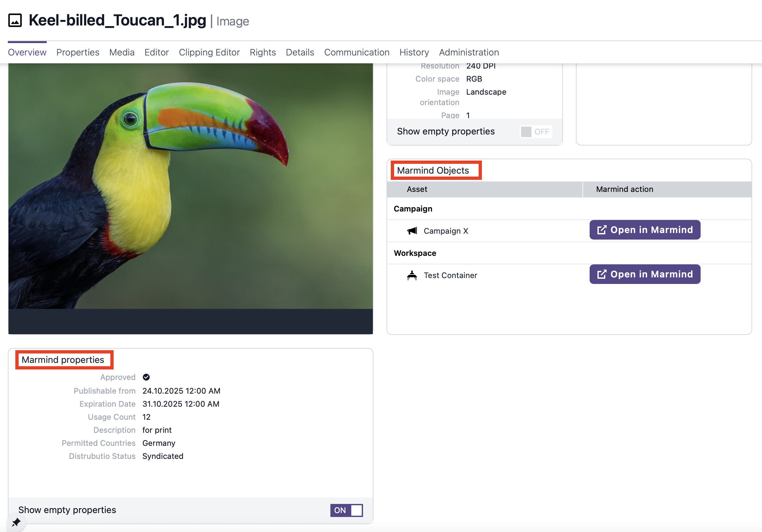Switch to the Clipping Editor tab

(209, 53)
